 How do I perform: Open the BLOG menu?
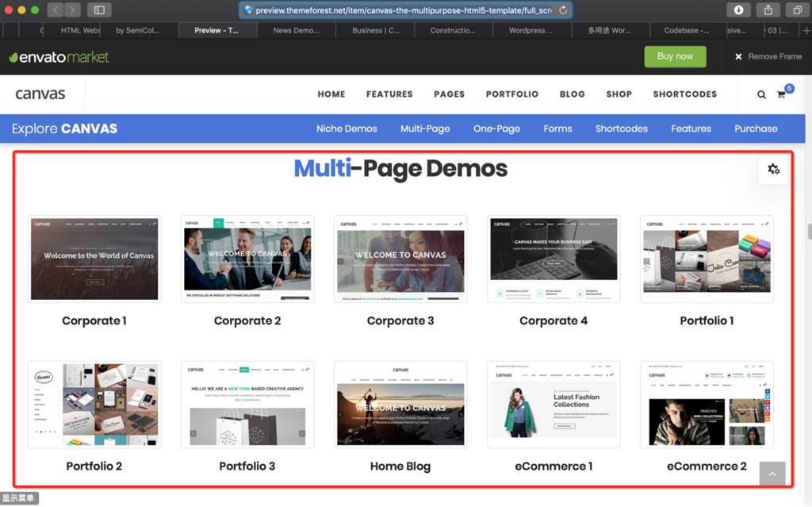tap(573, 94)
